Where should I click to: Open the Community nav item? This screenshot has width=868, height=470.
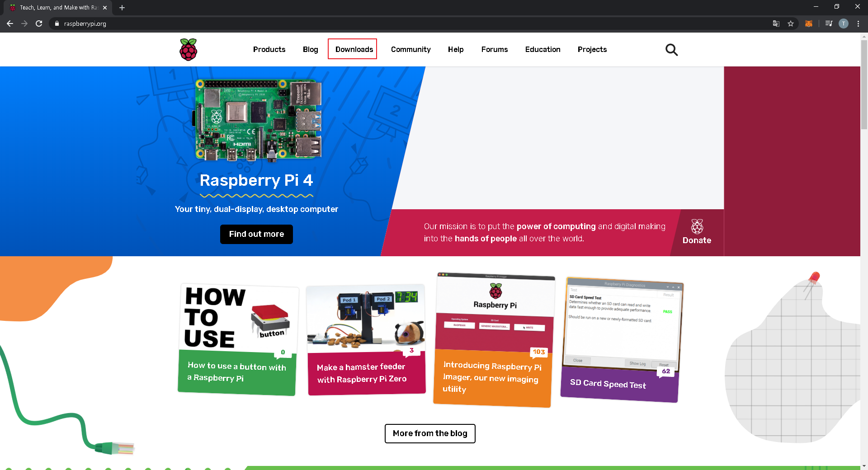410,49
